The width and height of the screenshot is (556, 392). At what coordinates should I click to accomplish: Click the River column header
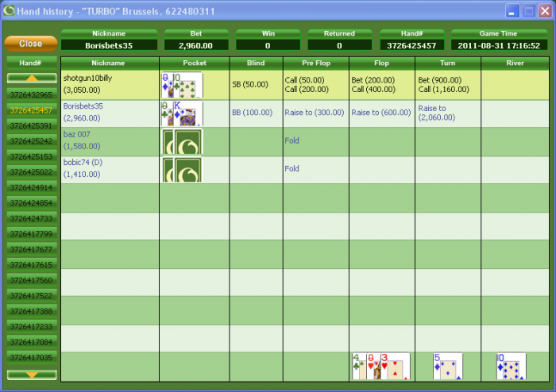coord(515,63)
